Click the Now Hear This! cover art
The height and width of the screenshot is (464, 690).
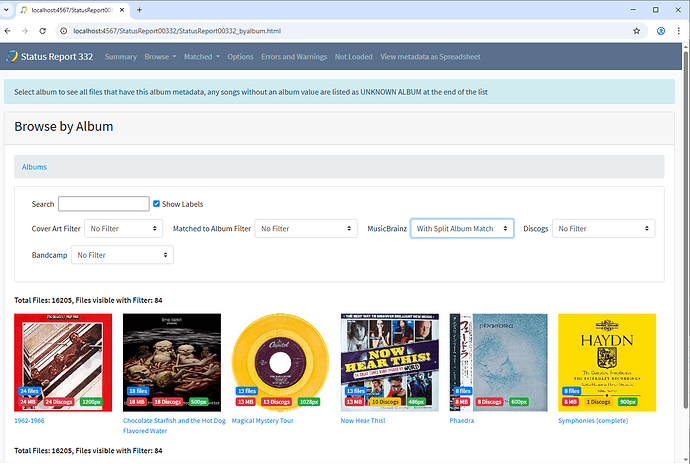389,362
